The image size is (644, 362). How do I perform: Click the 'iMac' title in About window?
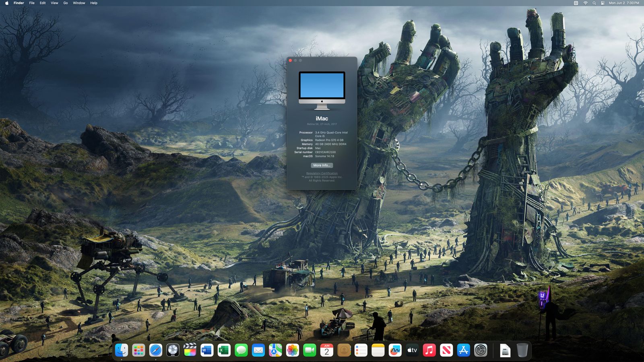tap(322, 119)
